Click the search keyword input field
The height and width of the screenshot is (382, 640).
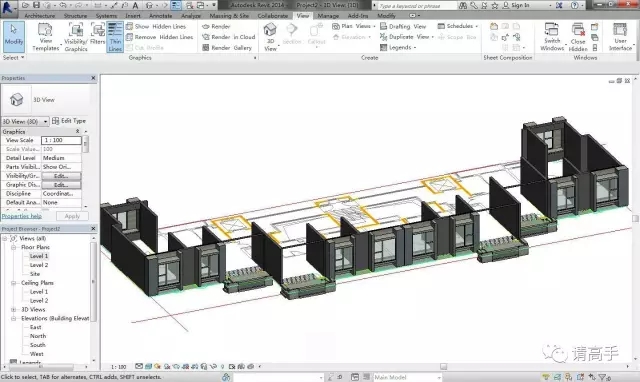(416, 6)
